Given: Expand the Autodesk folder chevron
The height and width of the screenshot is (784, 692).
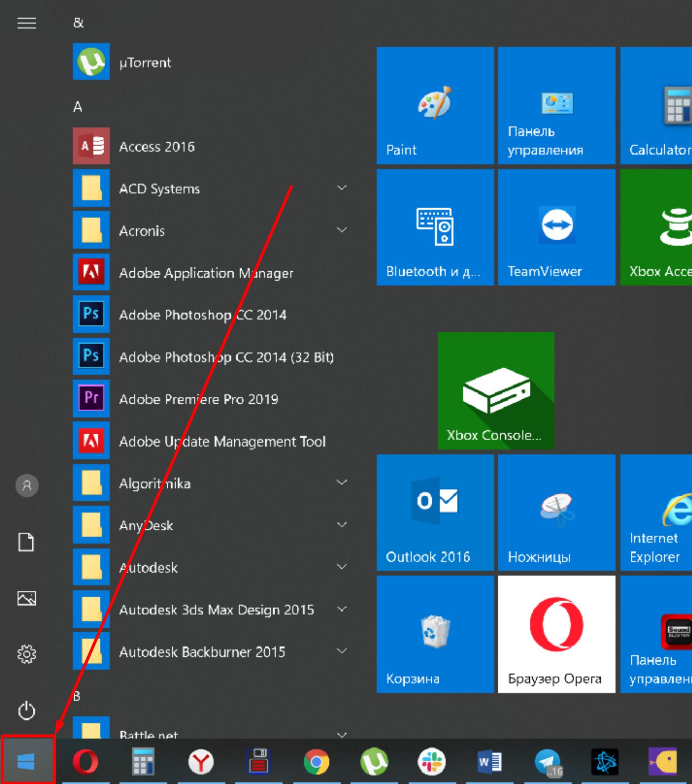Looking at the screenshot, I should 342,567.
